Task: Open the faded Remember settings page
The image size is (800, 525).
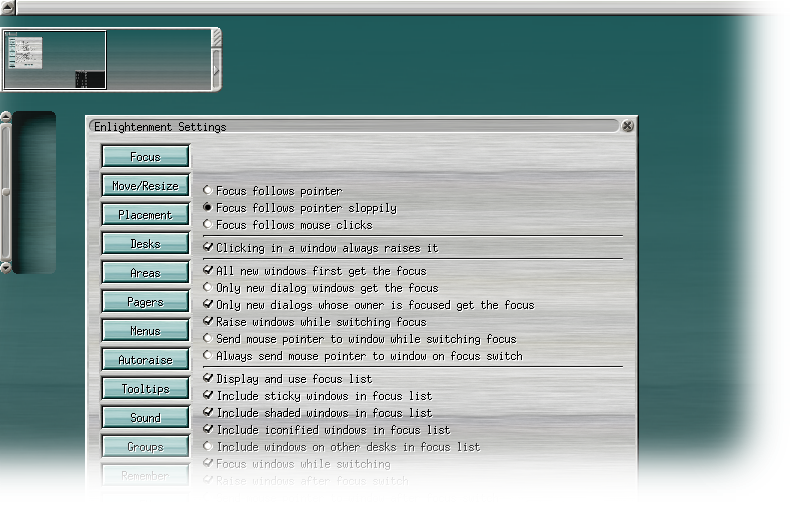Action: click(145, 476)
